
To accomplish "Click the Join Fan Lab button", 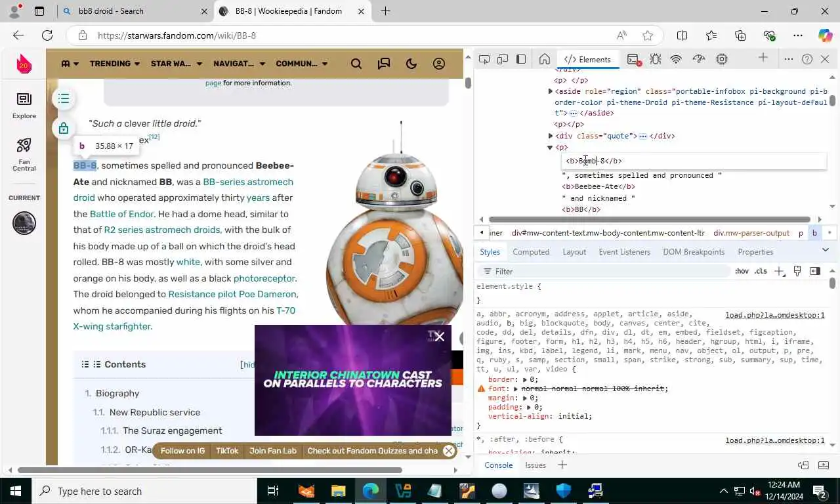I will tap(273, 451).
